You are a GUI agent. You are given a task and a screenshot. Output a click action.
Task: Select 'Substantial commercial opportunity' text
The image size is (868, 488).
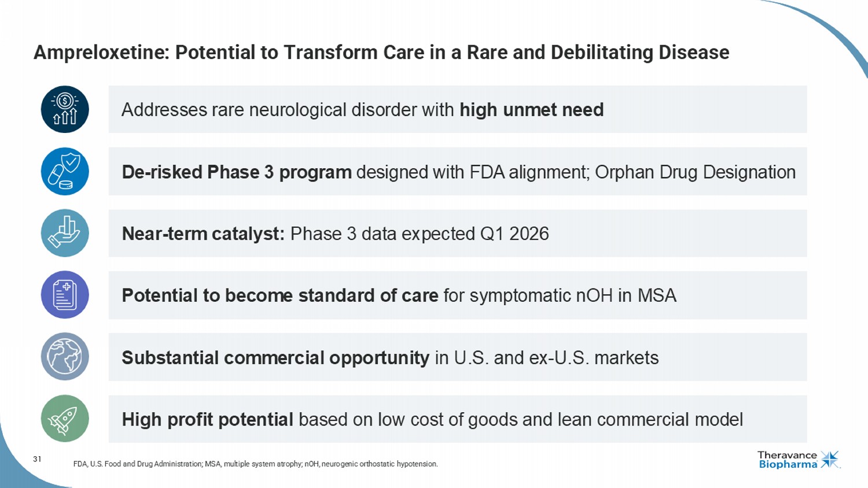(275, 358)
